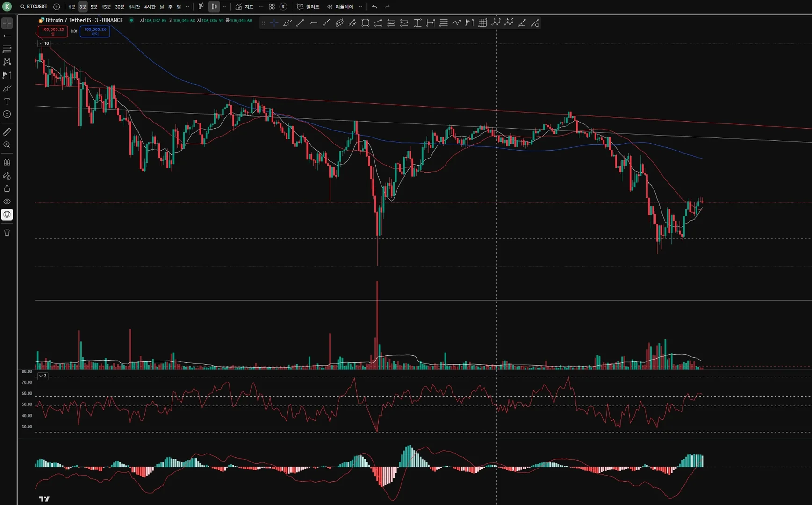
Task: Open the BTCUSDT symbol search
Action: [34, 7]
